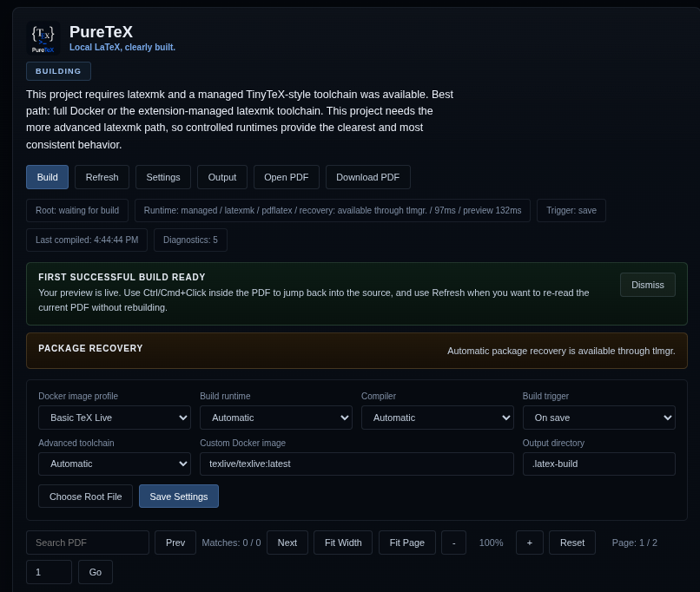
Task: Save settings with Save Settings button
Action: [x=178, y=496]
